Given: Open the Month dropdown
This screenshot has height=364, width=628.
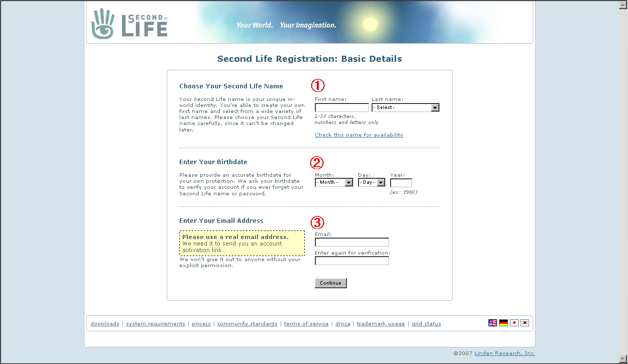Looking at the screenshot, I should (334, 182).
